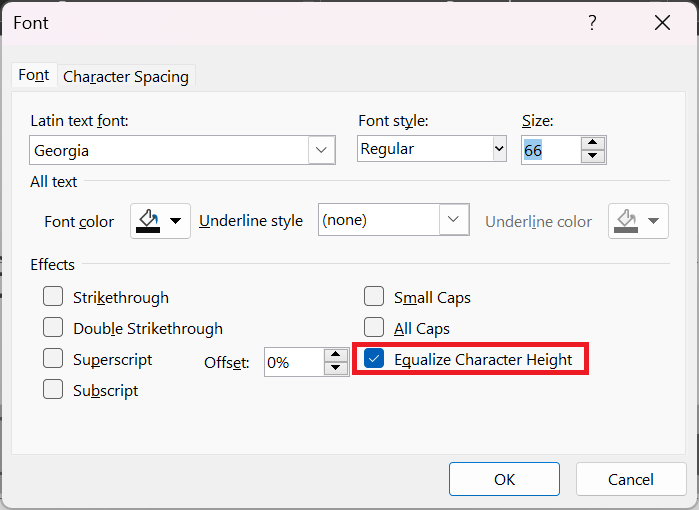
Task: Click the Underline color swatch
Action: tap(626, 221)
